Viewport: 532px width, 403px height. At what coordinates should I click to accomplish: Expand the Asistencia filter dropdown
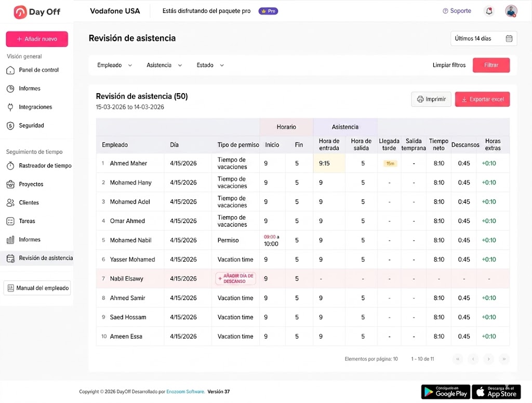tap(164, 65)
